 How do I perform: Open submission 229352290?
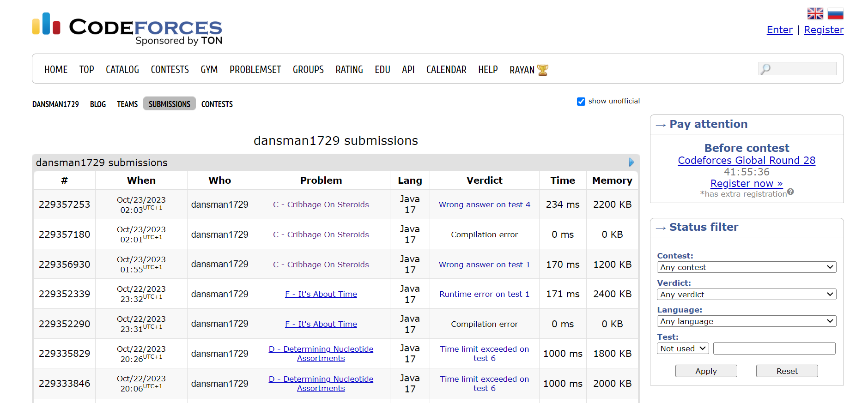(65, 324)
